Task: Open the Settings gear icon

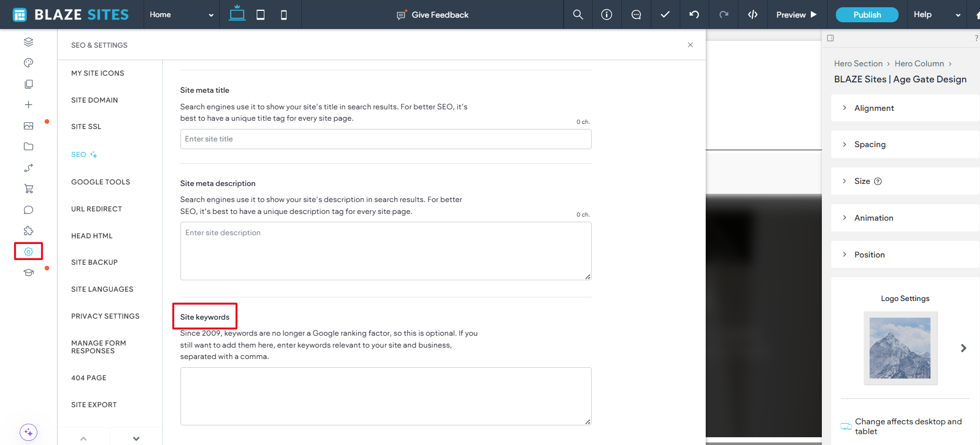Action: coord(29,251)
